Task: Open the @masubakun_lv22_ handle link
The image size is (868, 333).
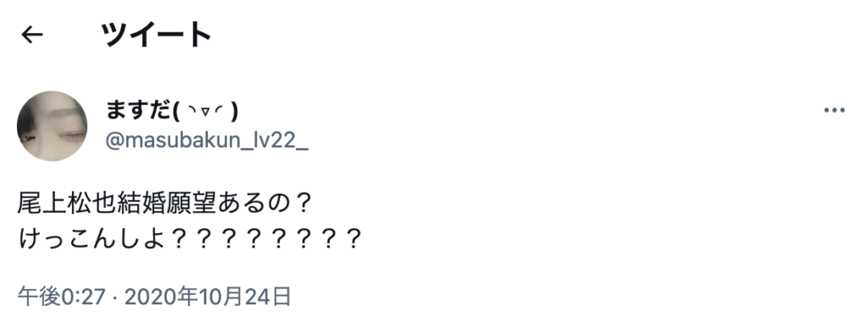Action: (x=207, y=142)
